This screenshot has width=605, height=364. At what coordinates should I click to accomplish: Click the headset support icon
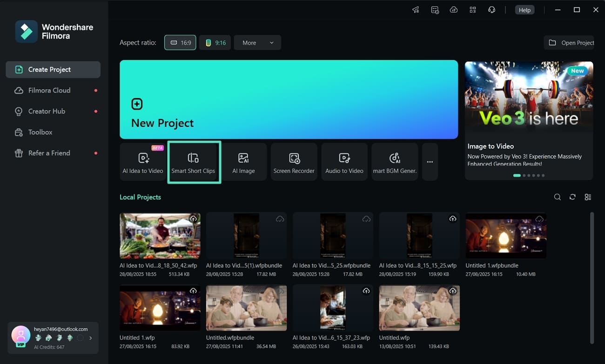(x=491, y=10)
